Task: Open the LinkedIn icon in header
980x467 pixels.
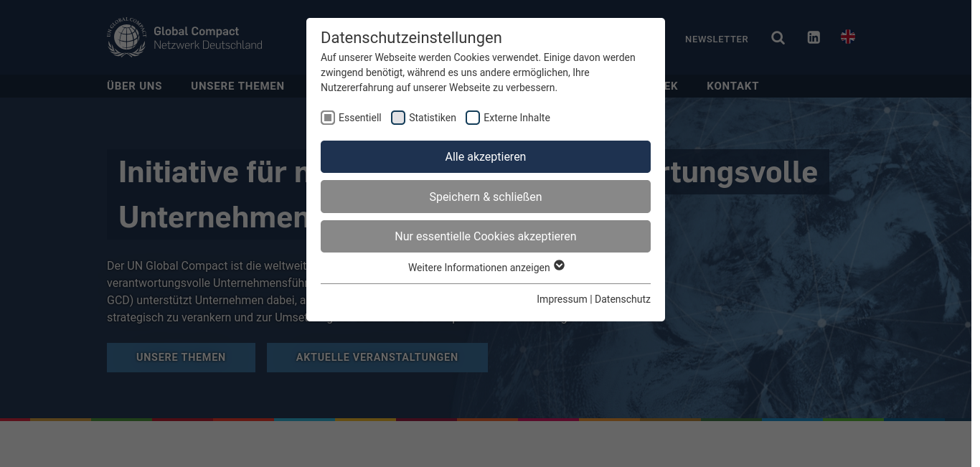Action: tap(814, 38)
